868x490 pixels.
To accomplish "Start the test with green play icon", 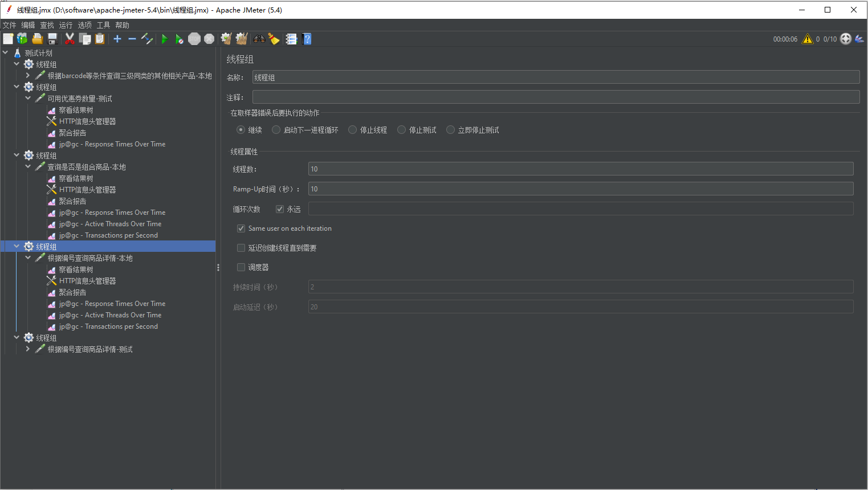I will tap(165, 39).
